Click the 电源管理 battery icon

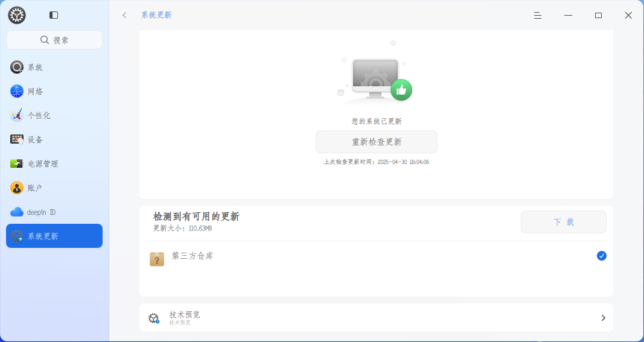click(17, 163)
